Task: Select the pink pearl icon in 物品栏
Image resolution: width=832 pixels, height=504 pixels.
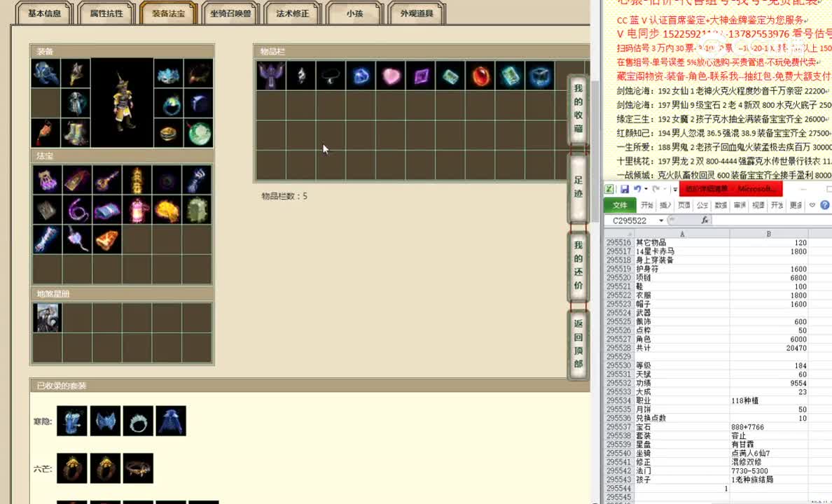Action: point(391,75)
